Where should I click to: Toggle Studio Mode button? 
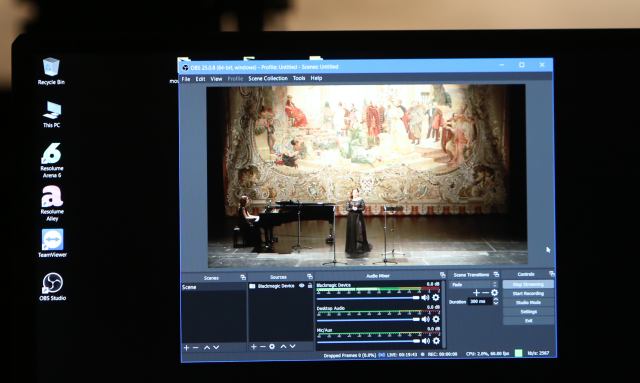pos(528,303)
